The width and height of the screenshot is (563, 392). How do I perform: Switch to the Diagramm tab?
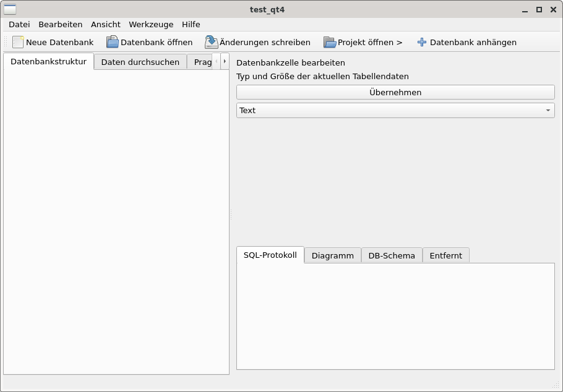(333, 255)
